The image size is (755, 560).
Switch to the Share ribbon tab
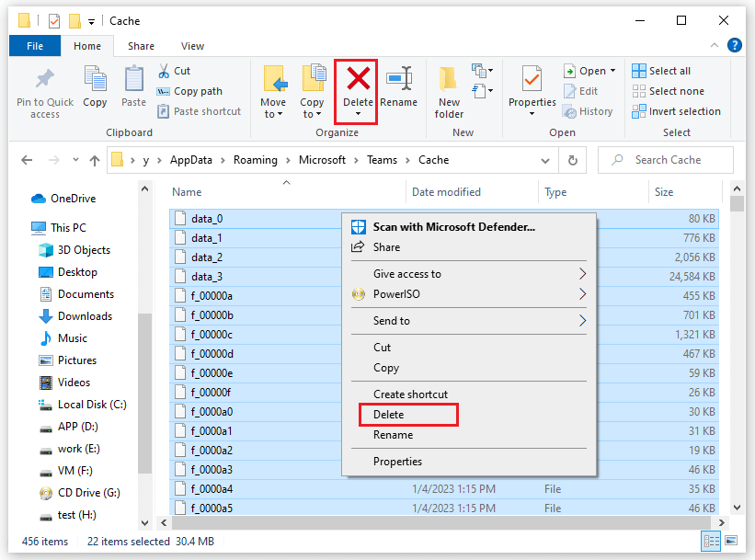point(141,46)
